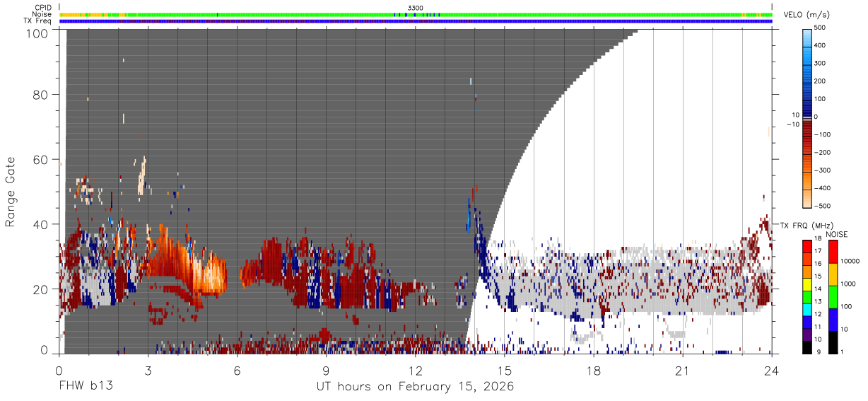Image resolution: width=868 pixels, height=401 pixels.
Task: Click the 18 hour tick on UT axis
Action: [x=594, y=370]
